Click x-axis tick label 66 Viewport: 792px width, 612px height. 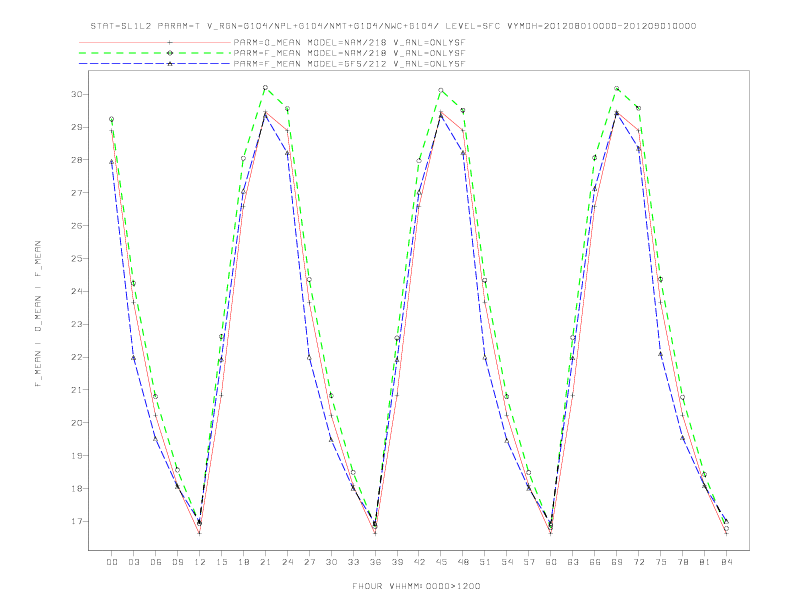click(x=595, y=562)
